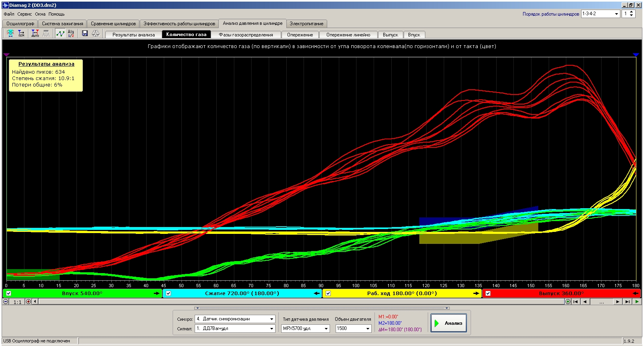Open the Результаты анализа sub-tab
Viewport: 644px width, 346px height.
(x=133, y=35)
